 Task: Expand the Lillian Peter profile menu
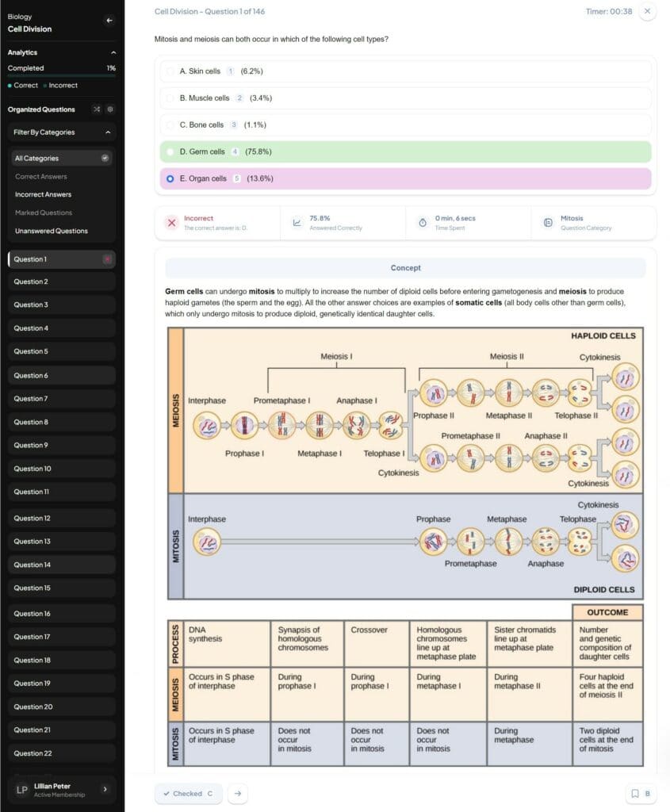[105, 789]
